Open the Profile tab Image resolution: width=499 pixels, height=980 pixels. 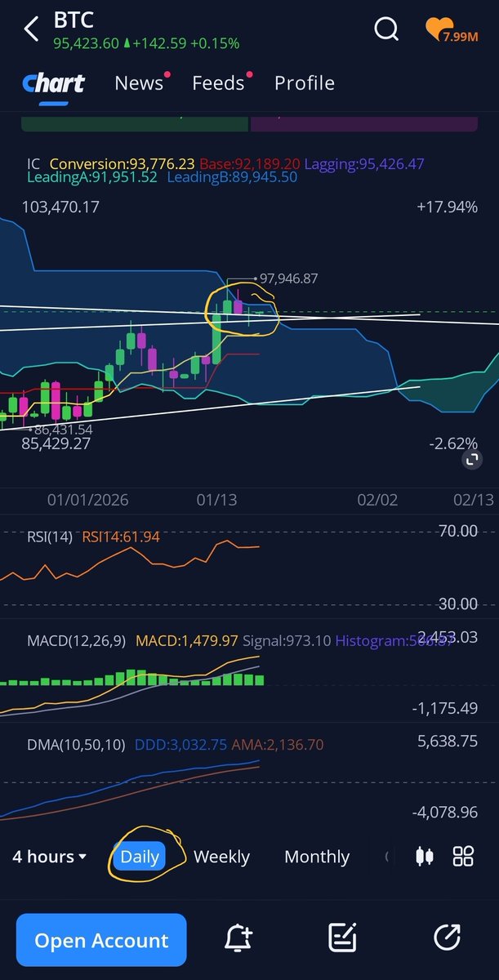click(304, 82)
